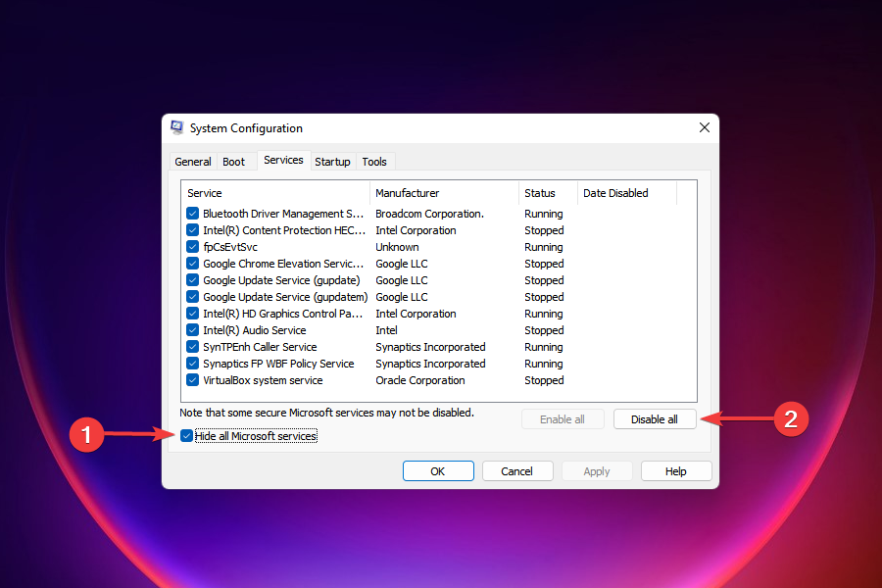Viewport: 882px width, 588px height.
Task: Uncheck the VirtualBox system service
Action: [x=192, y=379]
